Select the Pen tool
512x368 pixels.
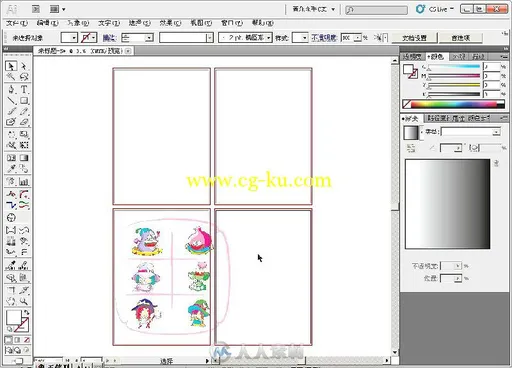point(11,89)
